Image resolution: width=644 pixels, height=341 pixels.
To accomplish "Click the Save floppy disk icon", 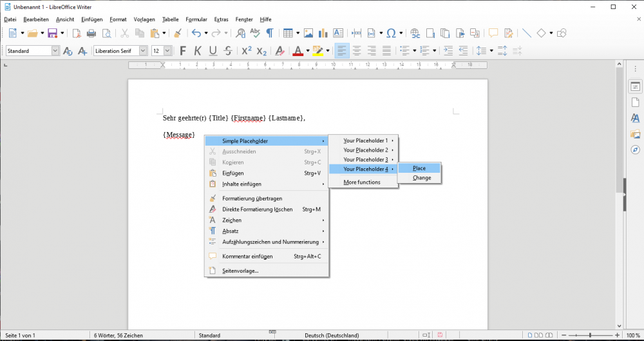I will (x=53, y=34).
